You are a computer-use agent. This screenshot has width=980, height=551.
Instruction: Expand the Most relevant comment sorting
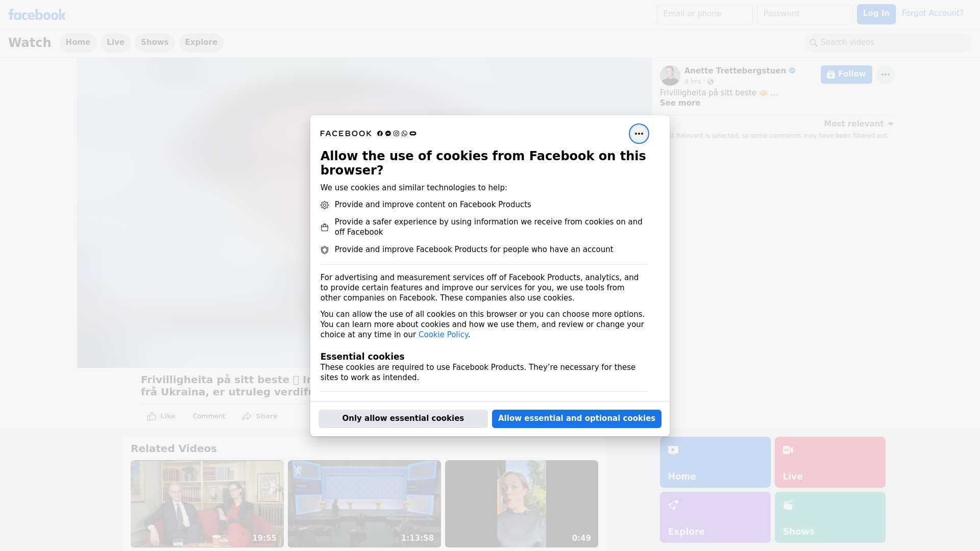click(858, 124)
